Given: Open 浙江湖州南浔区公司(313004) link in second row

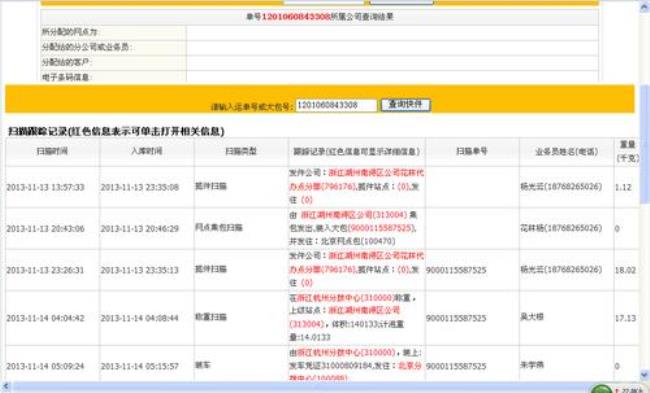Looking at the screenshot, I should pyautogui.click(x=354, y=215).
